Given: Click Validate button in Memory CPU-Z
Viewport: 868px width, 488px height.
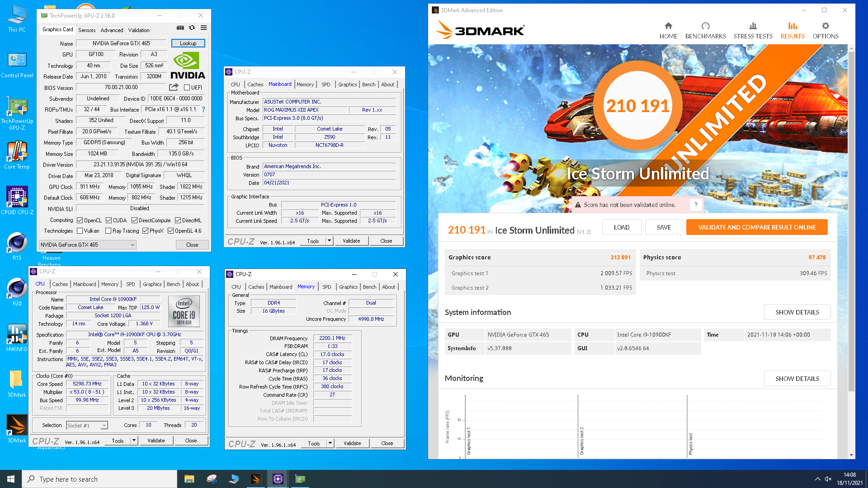Looking at the screenshot, I should pyautogui.click(x=352, y=443).
